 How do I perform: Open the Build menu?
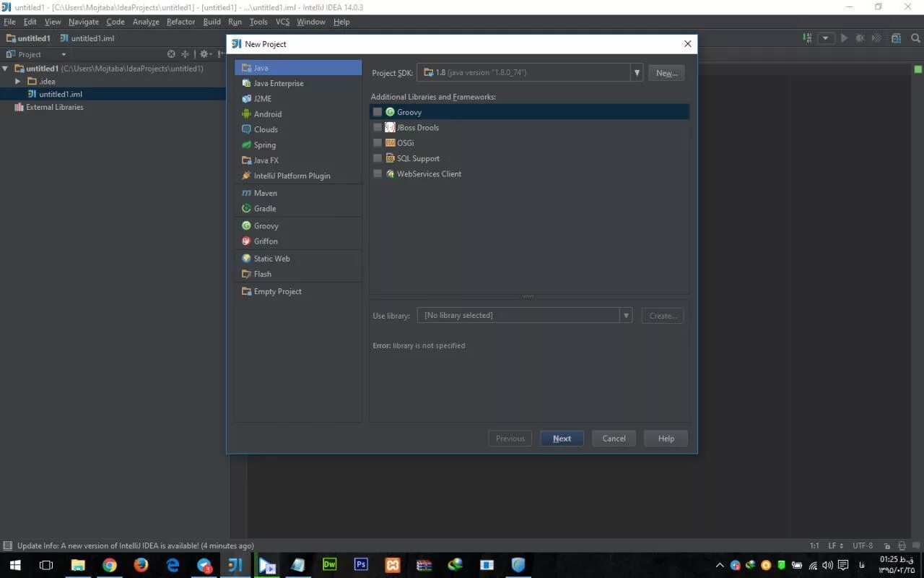[212, 22]
